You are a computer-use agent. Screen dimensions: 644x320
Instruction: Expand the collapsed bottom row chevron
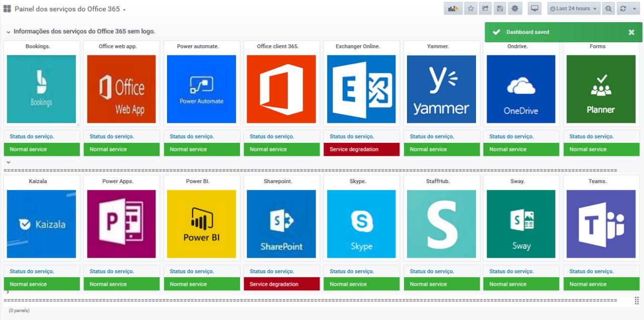pos(8,292)
